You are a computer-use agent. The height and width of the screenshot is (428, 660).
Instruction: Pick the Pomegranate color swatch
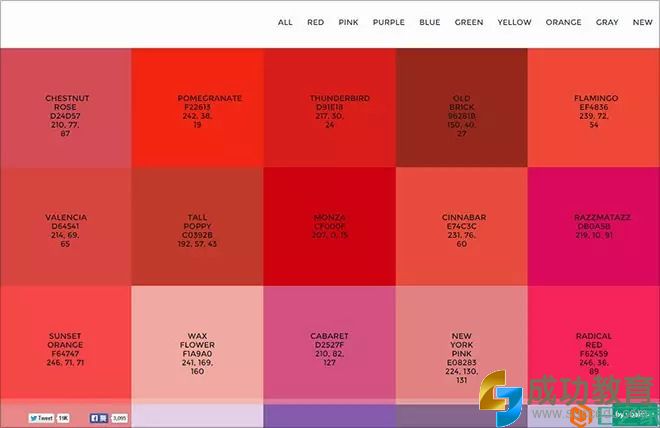(197, 108)
